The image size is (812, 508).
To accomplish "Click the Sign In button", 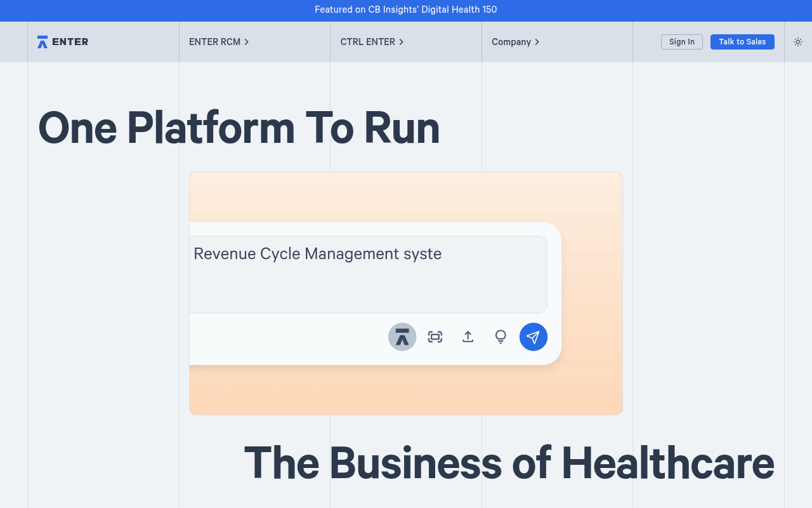I will coord(682,42).
